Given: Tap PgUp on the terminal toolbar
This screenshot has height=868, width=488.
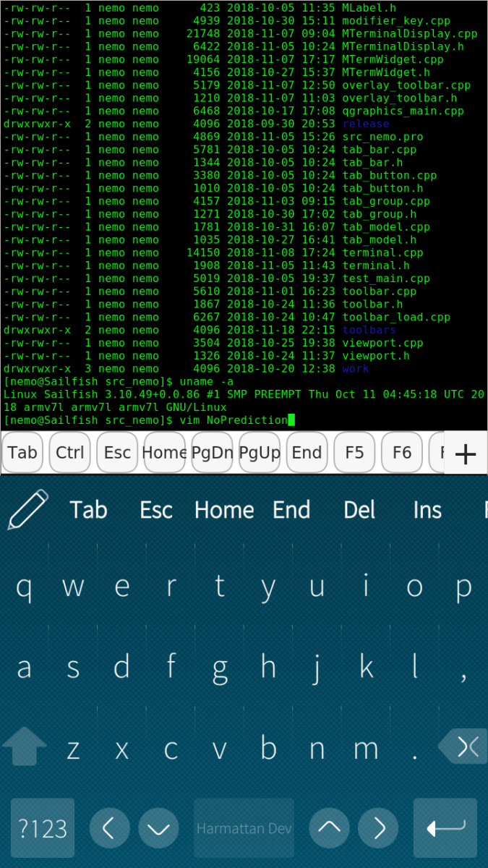Looking at the screenshot, I should (x=260, y=453).
